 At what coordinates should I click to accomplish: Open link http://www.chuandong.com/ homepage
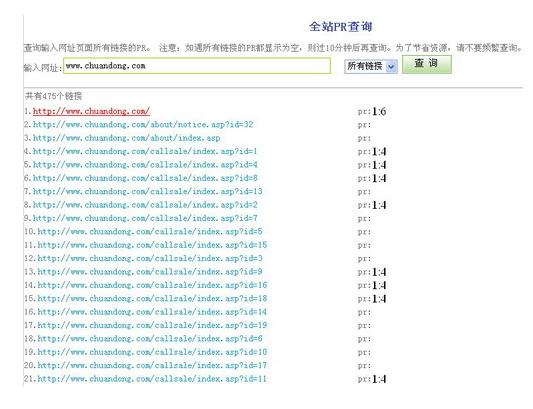point(91,111)
